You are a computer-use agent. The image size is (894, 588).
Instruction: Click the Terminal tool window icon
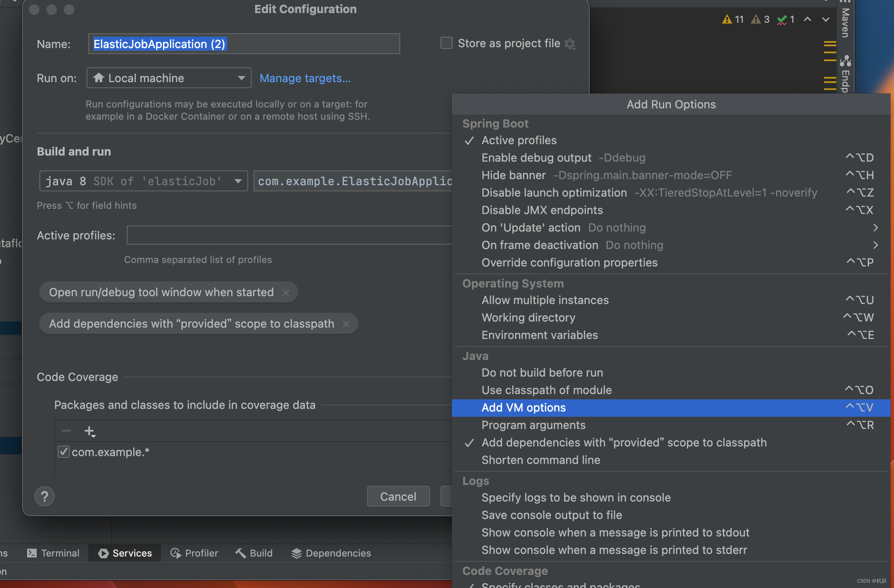32,553
